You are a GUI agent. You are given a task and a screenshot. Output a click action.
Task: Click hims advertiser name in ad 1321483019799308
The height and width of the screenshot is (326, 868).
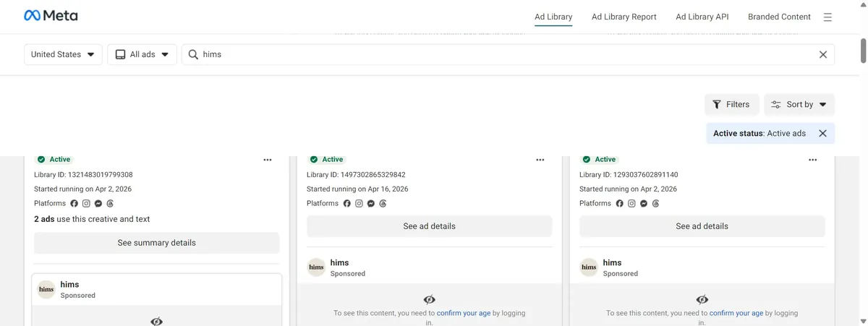tap(70, 285)
